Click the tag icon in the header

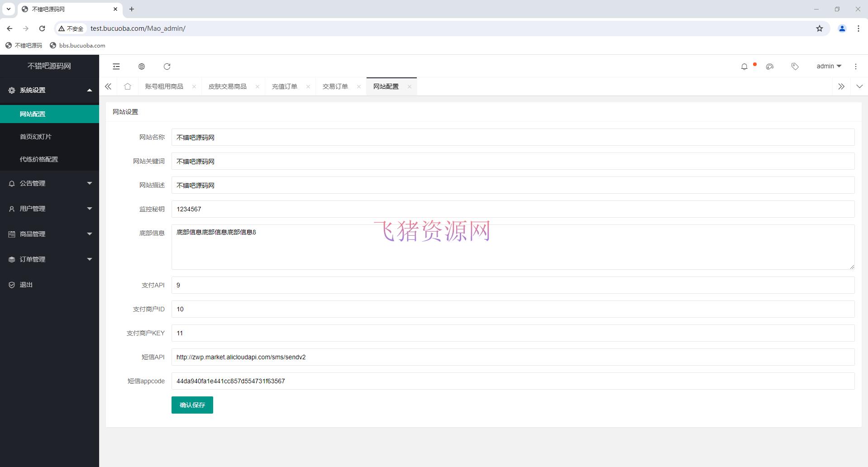click(795, 66)
